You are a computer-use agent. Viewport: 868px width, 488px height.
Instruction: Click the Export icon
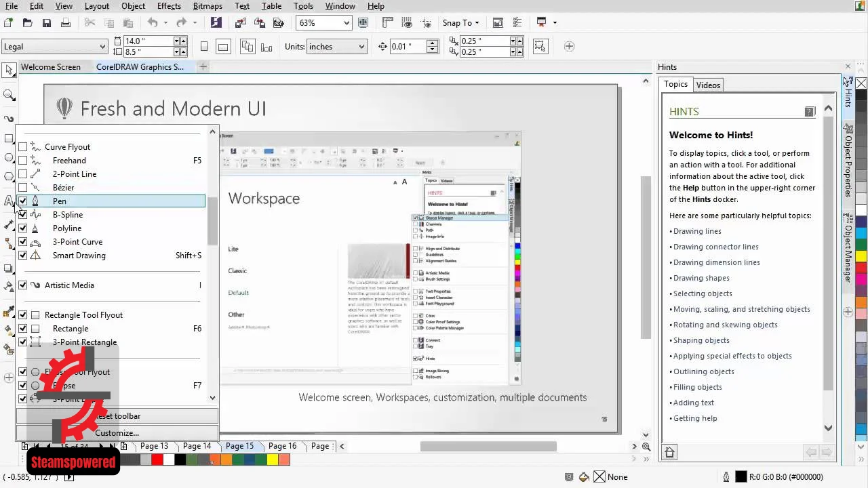tap(260, 22)
